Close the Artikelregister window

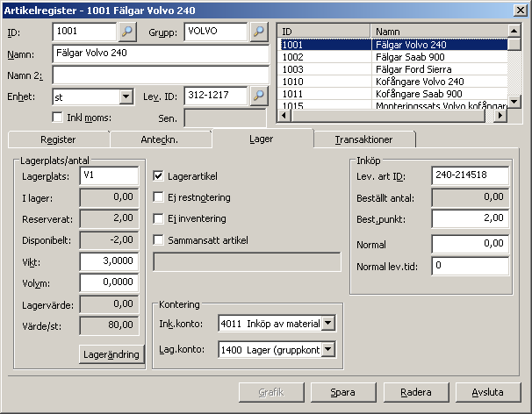(520, 11)
